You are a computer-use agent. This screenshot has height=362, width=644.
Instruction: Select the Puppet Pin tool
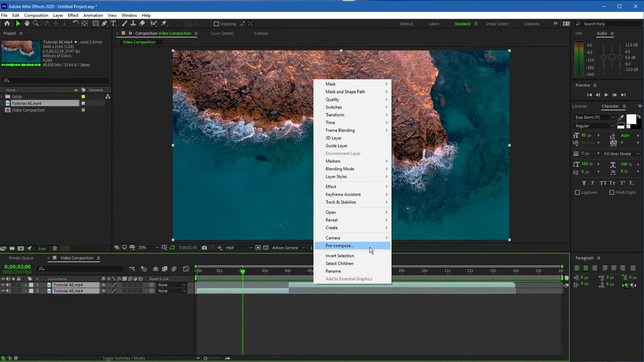tap(164, 24)
